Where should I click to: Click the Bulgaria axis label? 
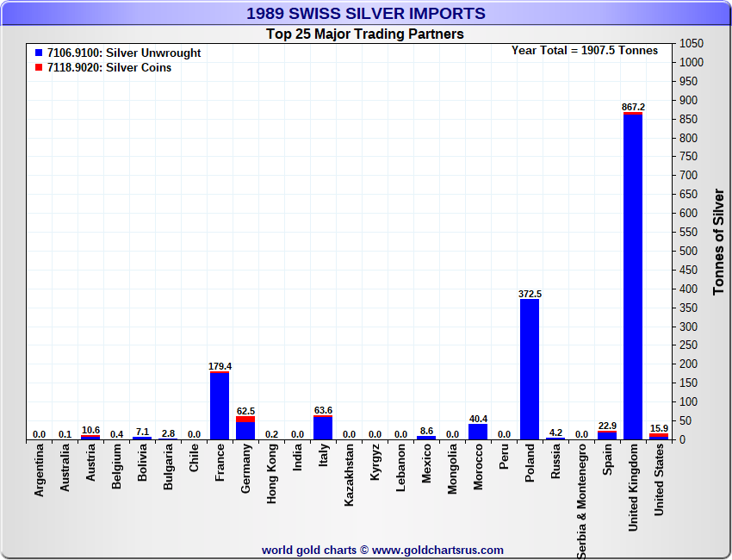(x=168, y=467)
